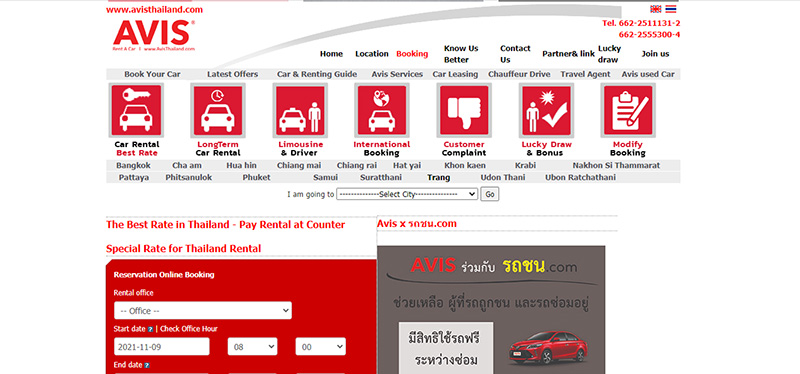The height and width of the screenshot is (374, 800).
Task: Open the Customer Complaint thumbs-down icon
Action: click(x=464, y=110)
